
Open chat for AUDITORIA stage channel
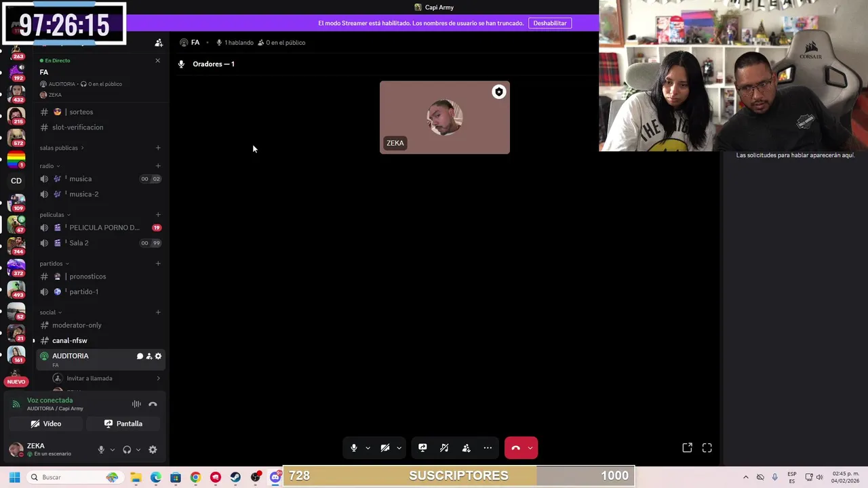[140, 356]
